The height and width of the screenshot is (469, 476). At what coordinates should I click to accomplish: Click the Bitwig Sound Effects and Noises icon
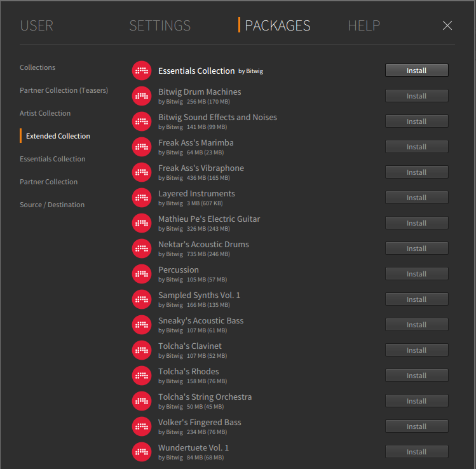tap(142, 121)
